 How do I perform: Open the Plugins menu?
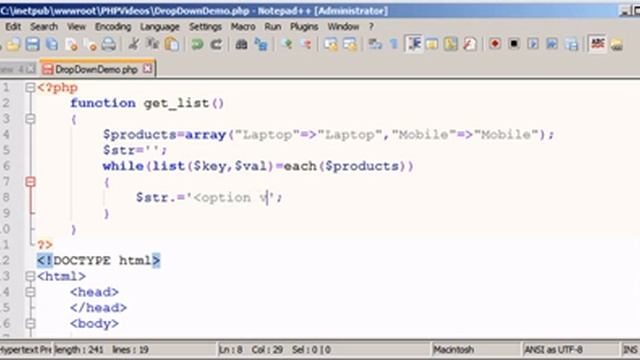click(304, 27)
